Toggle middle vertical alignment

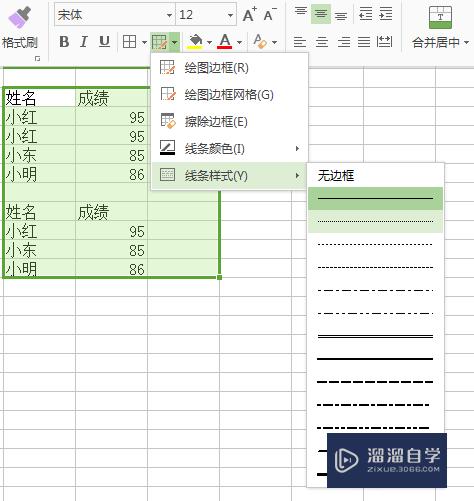(x=321, y=14)
